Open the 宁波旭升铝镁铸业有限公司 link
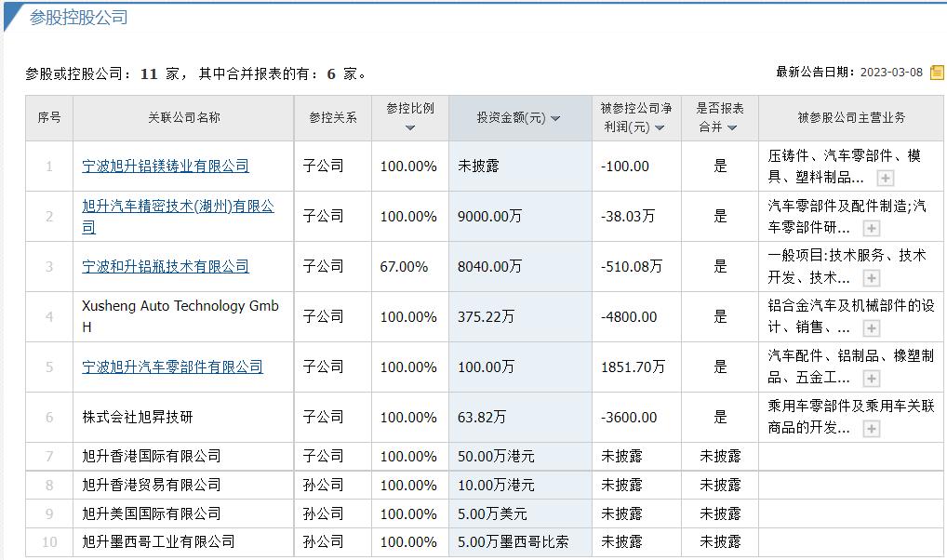947x560 pixels. pos(164,166)
